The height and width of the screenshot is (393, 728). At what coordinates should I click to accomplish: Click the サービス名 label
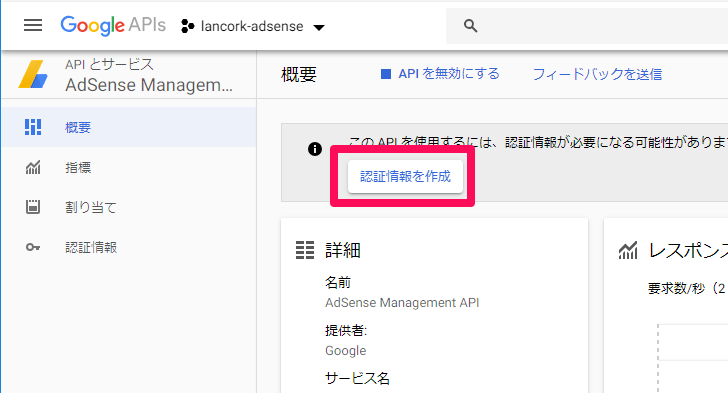358,379
